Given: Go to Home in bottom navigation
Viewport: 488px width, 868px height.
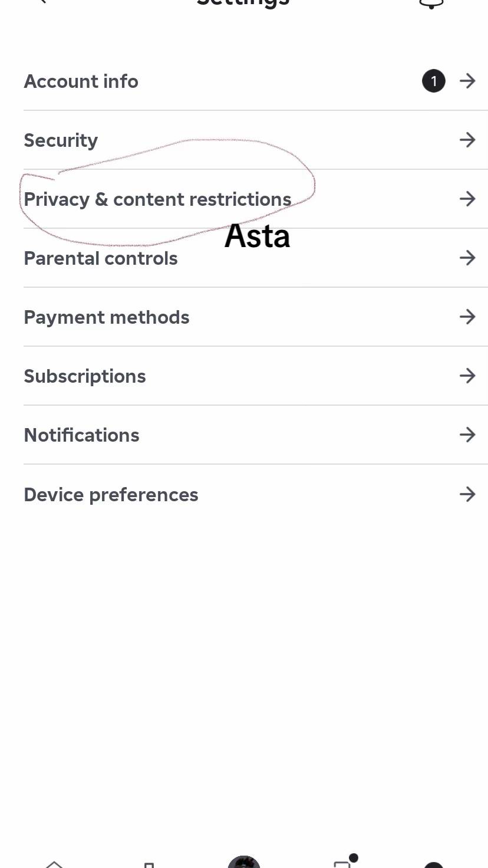Looking at the screenshot, I should pos(54,864).
